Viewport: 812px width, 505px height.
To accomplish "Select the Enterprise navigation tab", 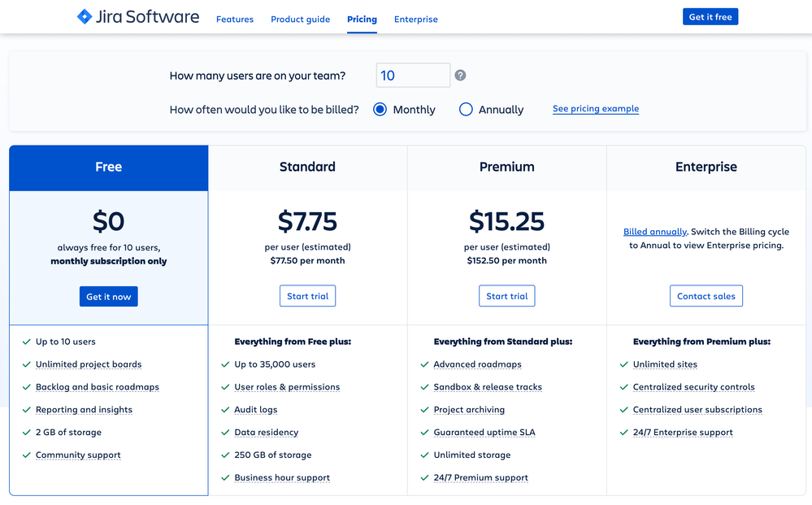I will [x=415, y=20].
